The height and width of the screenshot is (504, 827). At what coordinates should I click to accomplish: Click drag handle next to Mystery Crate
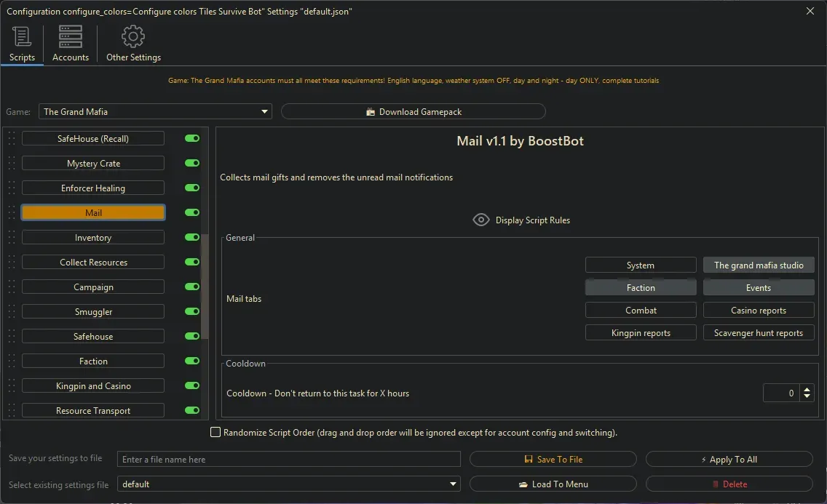click(x=12, y=163)
